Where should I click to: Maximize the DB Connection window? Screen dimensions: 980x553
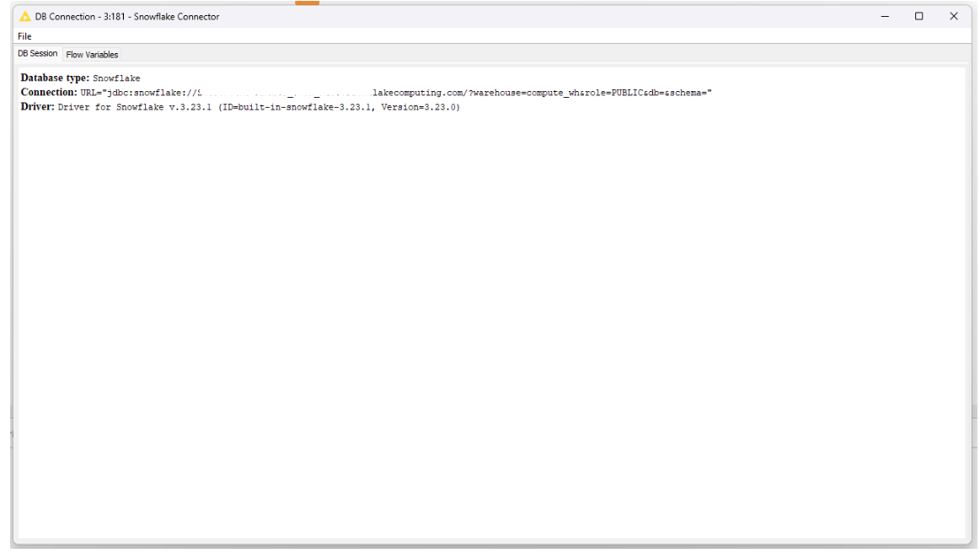click(x=918, y=16)
